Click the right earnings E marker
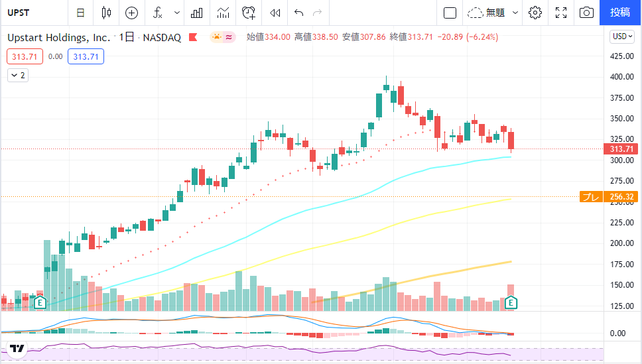The image size is (642, 364). point(511,303)
